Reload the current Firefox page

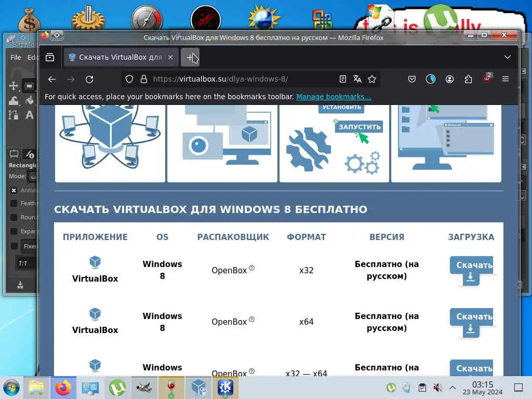tap(89, 79)
